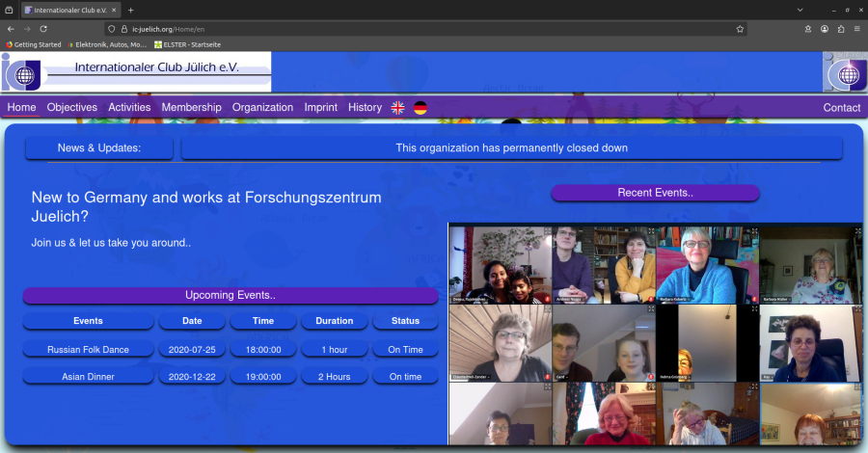Open the browser extensions panel
The width and height of the screenshot is (868, 453).
pyautogui.click(x=841, y=29)
